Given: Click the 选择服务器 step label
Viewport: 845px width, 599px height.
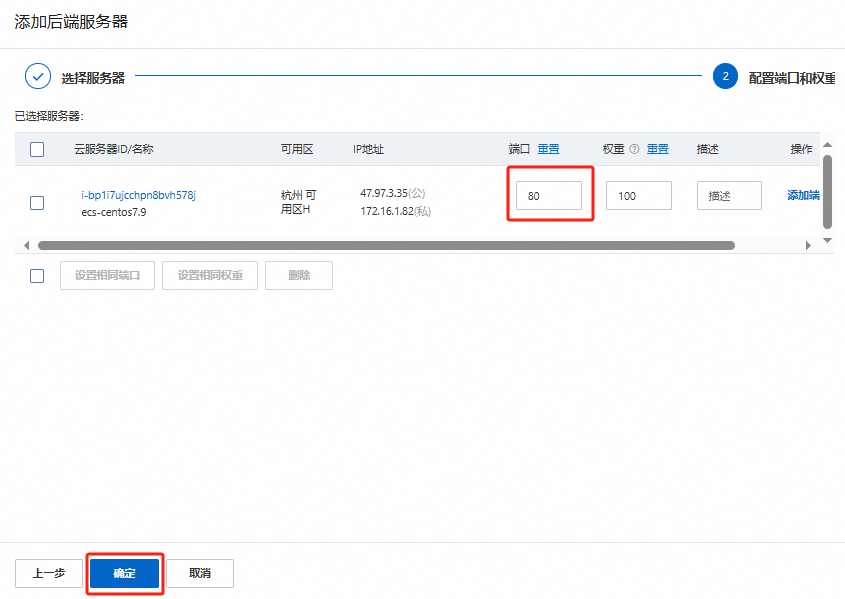Looking at the screenshot, I should coord(93,78).
